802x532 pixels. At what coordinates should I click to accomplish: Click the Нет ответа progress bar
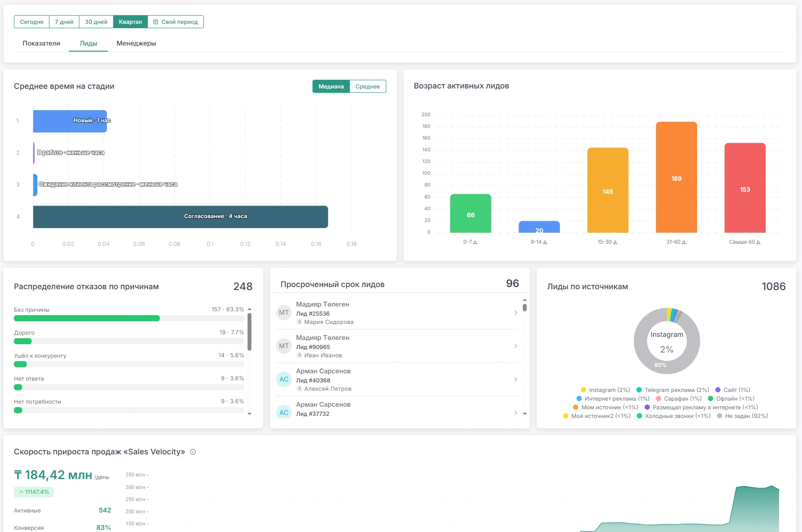(x=129, y=387)
